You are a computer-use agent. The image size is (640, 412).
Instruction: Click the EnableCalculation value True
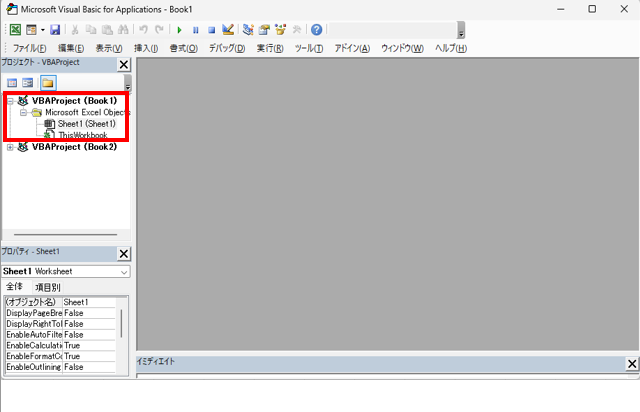[x=89, y=345]
